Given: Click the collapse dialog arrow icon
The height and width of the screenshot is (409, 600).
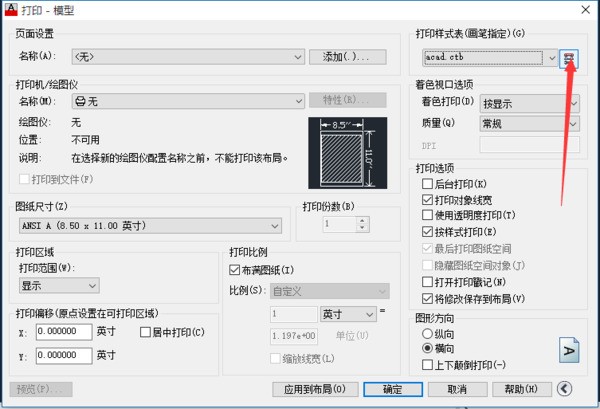Looking at the screenshot, I should (564, 389).
